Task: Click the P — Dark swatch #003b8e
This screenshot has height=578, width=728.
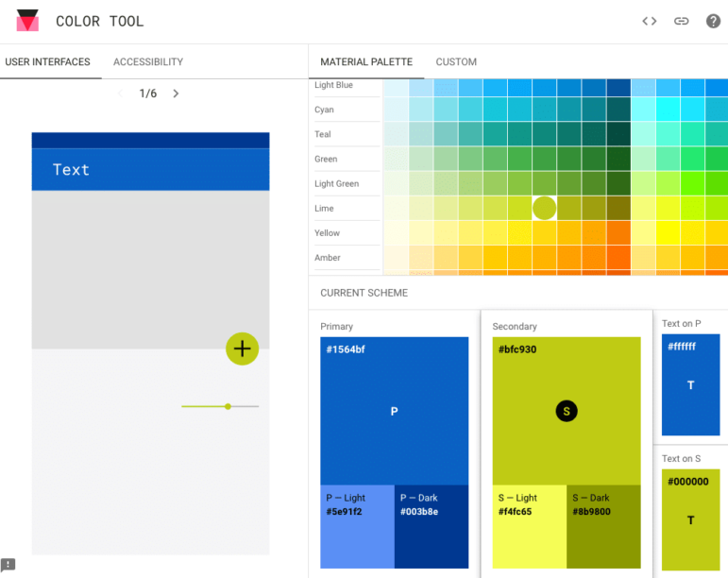Action: [432, 526]
